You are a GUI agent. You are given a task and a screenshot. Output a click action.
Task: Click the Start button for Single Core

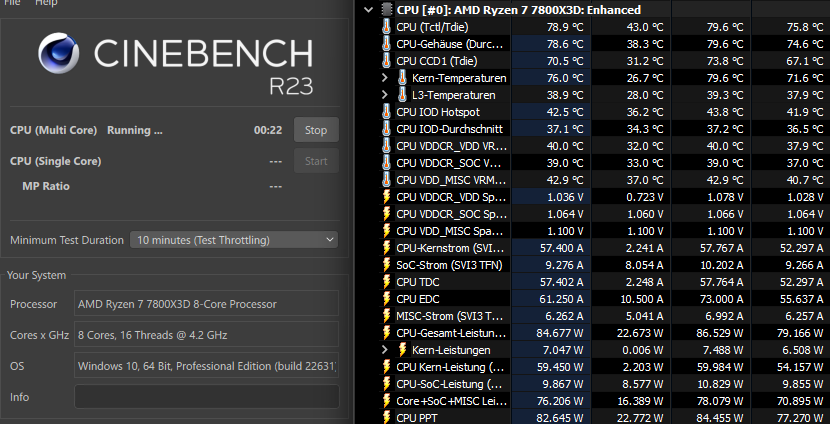click(x=316, y=161)
